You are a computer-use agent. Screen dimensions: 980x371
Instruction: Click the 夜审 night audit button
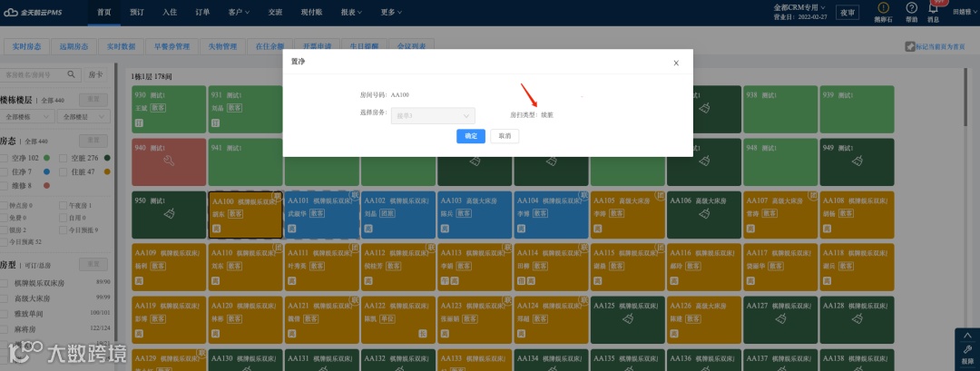click(x=847, y=12)
